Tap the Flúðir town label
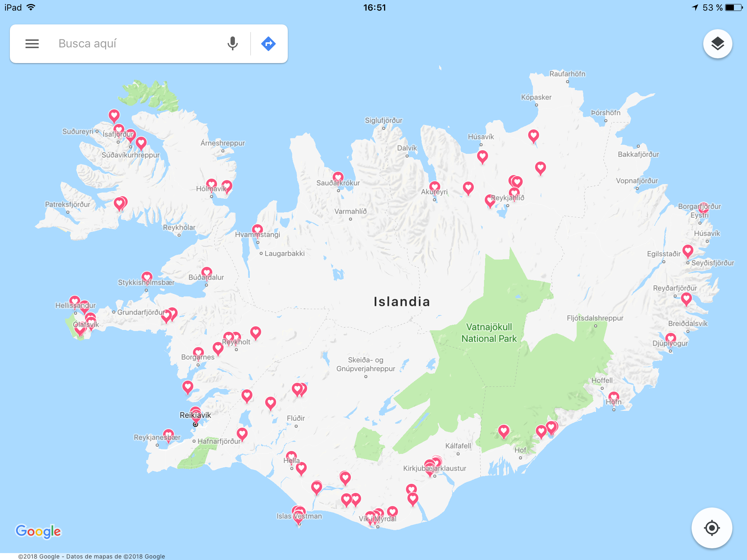 point(296,418)
